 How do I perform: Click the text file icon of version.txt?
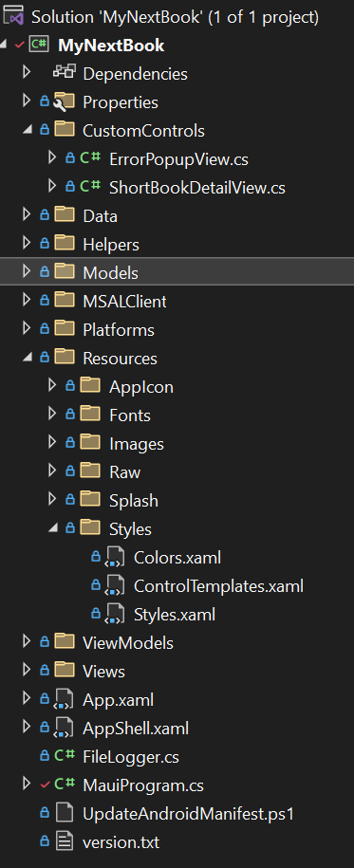click(65, 842)
